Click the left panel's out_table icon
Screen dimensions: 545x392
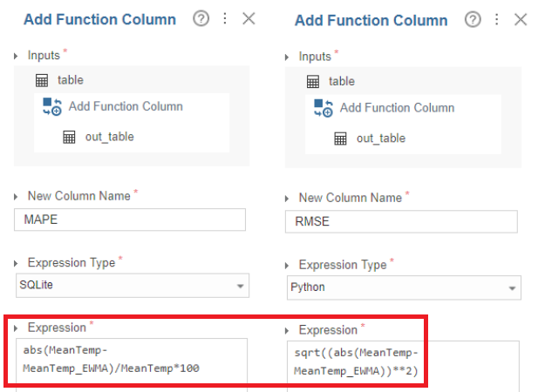pyautogui.click(x=69, y=137)
